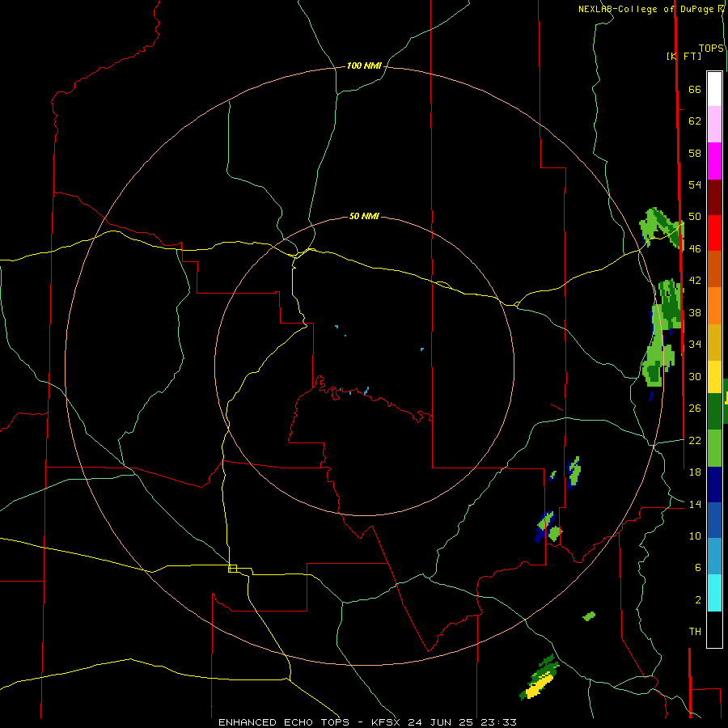Click the light pink legend swatch
The width and height of the screenshot is (728, 728).
click(714, 125)
